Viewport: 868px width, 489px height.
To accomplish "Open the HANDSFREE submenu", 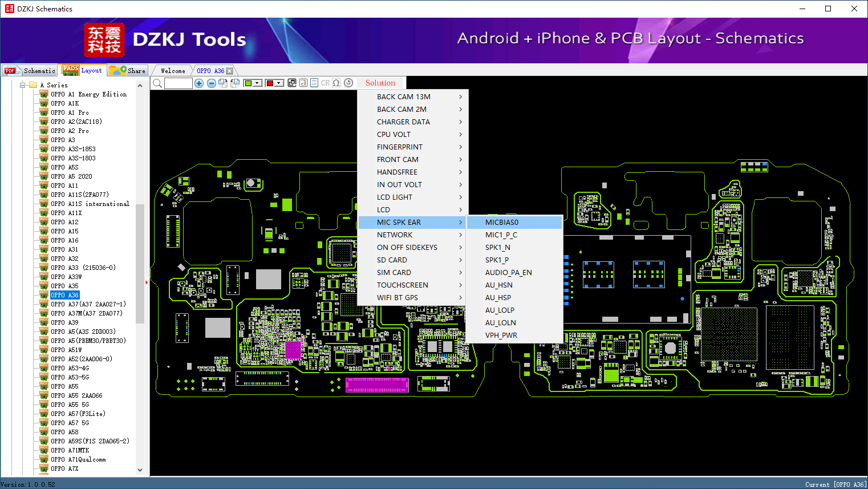I will pyautogui.click(x=413, y=172).
